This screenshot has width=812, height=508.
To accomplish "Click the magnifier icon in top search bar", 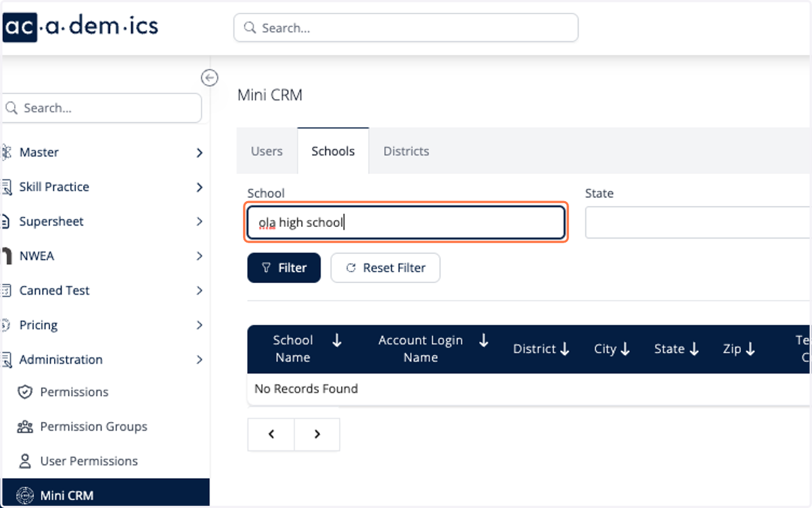I will (250, 28).
